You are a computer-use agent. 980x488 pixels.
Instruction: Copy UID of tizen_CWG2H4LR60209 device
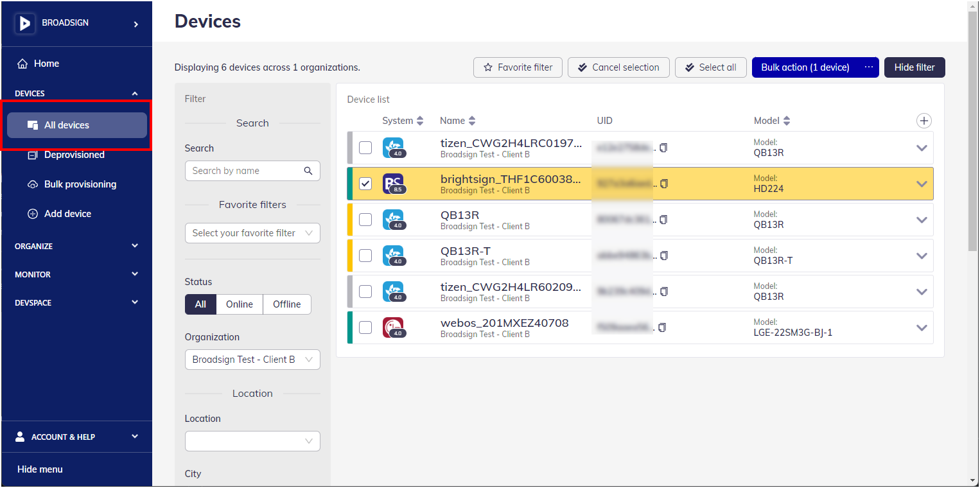pos(663,292)
